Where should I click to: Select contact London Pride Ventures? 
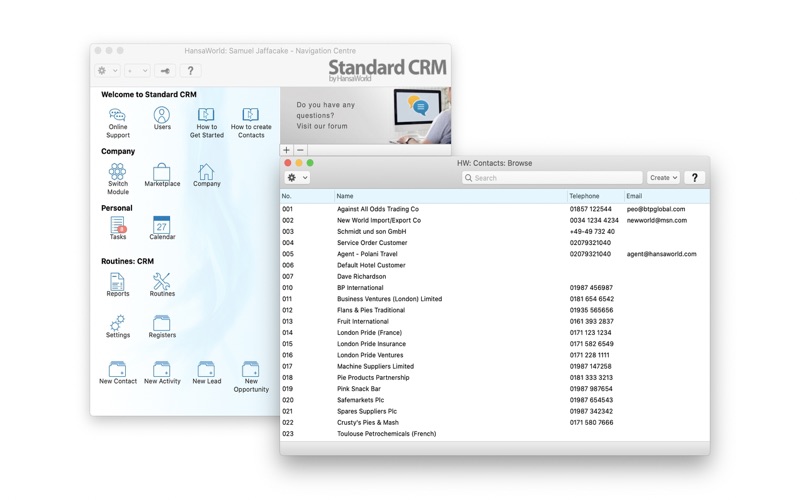click(494, 355)
